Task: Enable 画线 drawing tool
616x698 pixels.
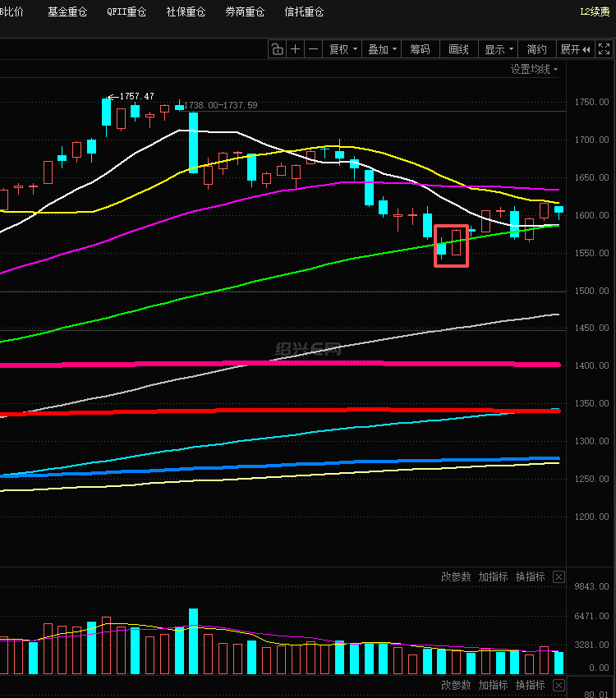Action: (x=458, y=49)
